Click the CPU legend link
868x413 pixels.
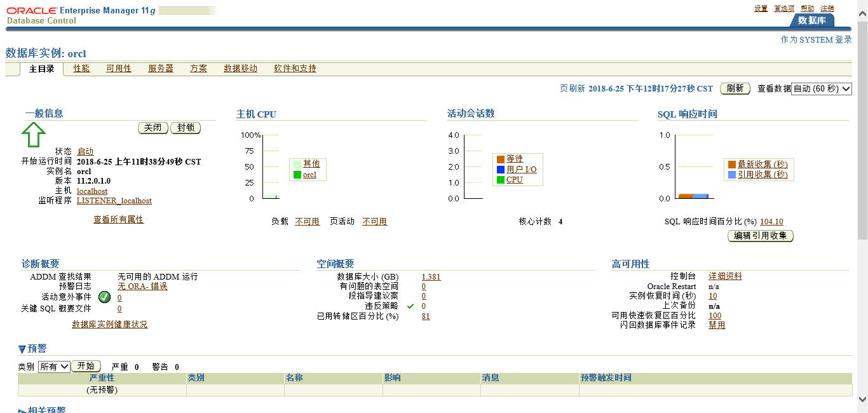click(x=515, y=180)
